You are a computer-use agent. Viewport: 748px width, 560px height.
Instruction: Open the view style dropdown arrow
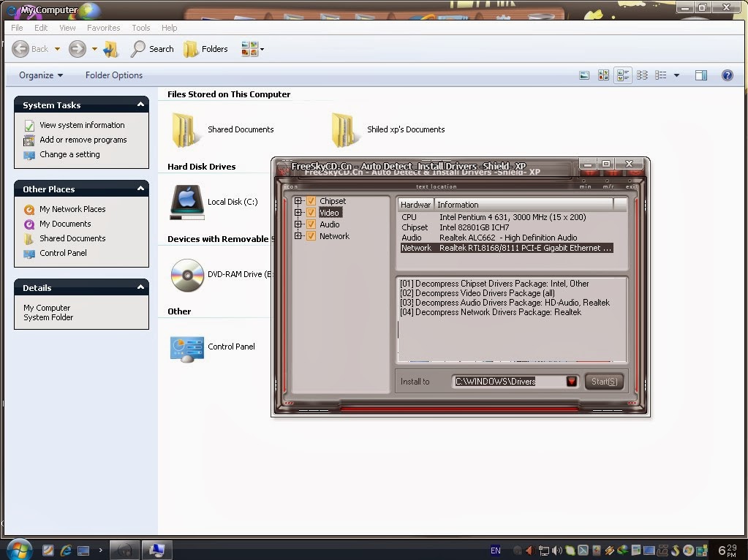click(676, 75)
